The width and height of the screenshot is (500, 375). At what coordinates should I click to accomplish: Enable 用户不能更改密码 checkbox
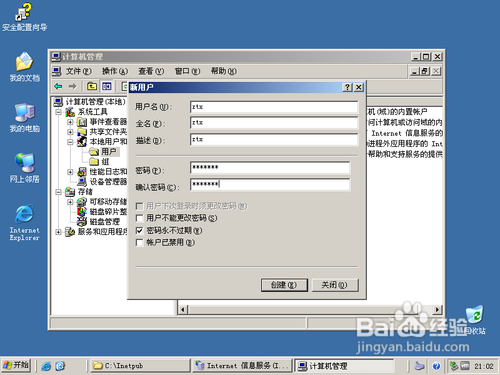point(139,218)
